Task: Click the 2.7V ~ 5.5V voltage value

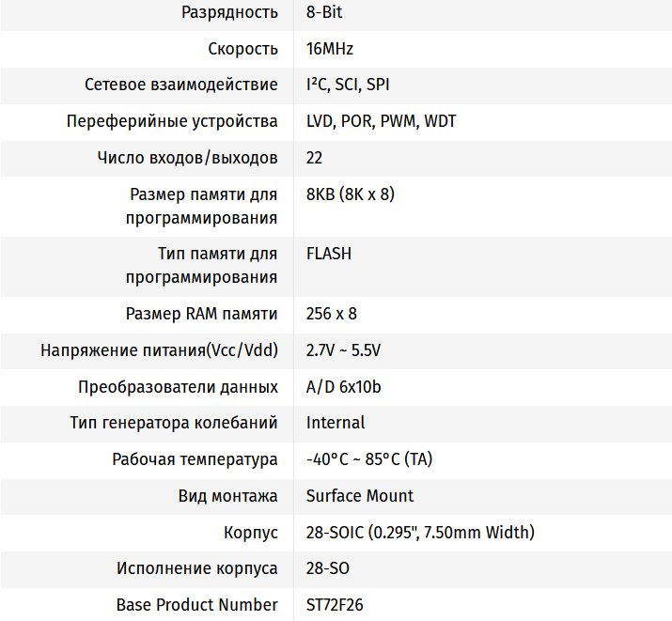Action: click(x=343, y=350)
